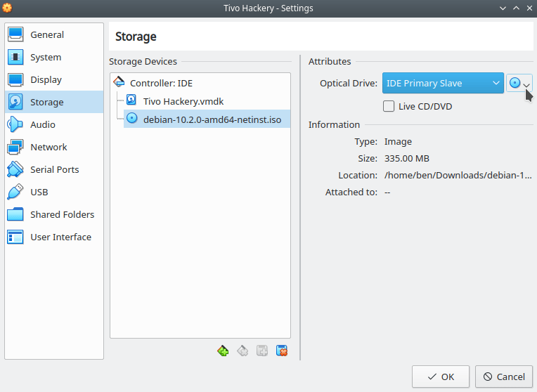Click the optical disk chooser icon
The width and height of the screenshot is (537, 392).
(515, 83)
